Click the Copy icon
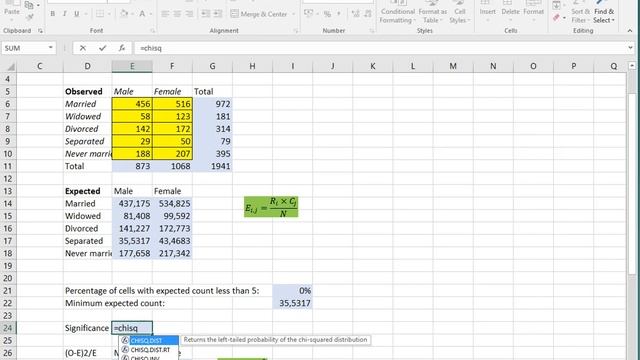 pyautogui.click(x=29, y=5)
